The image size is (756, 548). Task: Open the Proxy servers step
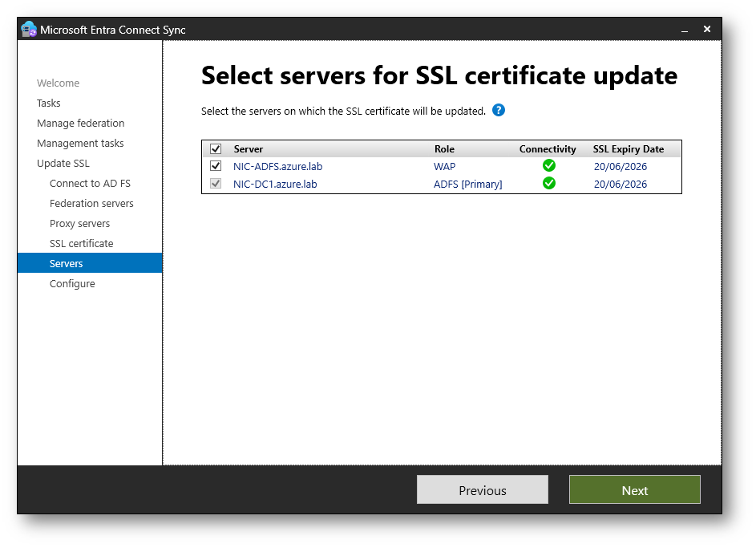[79, 224]
